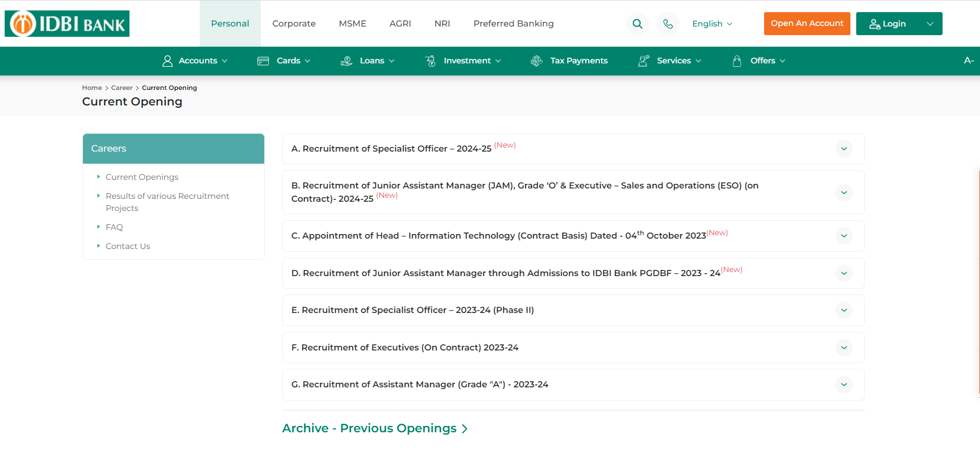This screenshot has height=464, width=980.
Task: Expand the Junior Assistant Manager JAM ESO chevron
Action: tap(844, 193)
